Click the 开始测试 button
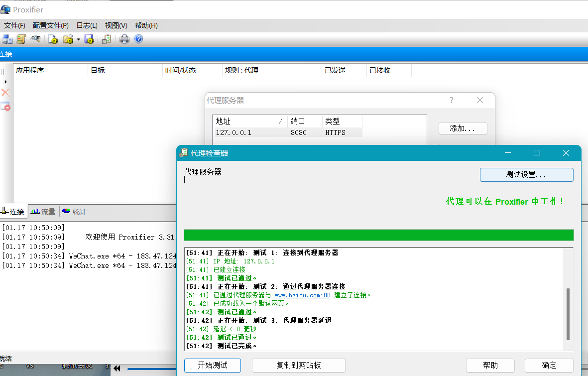 213,365
